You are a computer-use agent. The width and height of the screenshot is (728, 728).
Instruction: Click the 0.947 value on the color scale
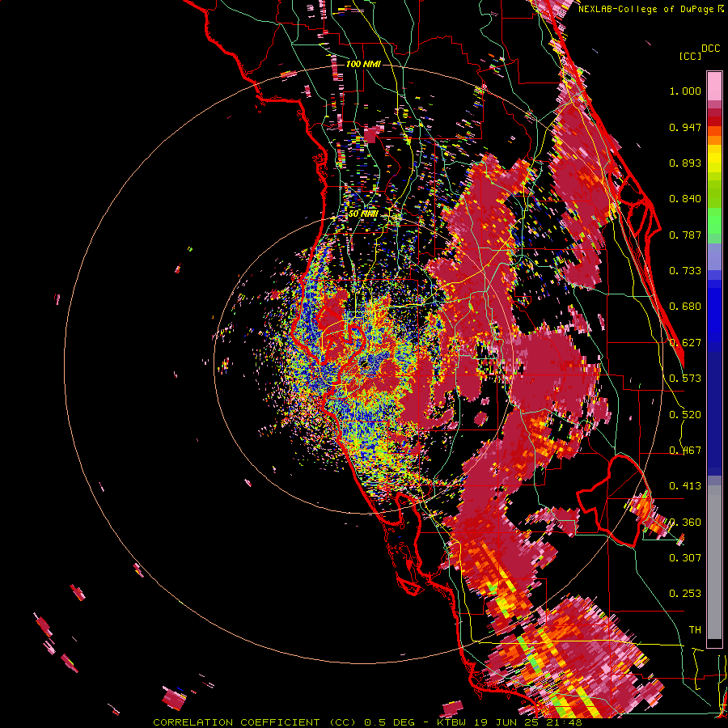pyautogui.click(x=685, y=127)
